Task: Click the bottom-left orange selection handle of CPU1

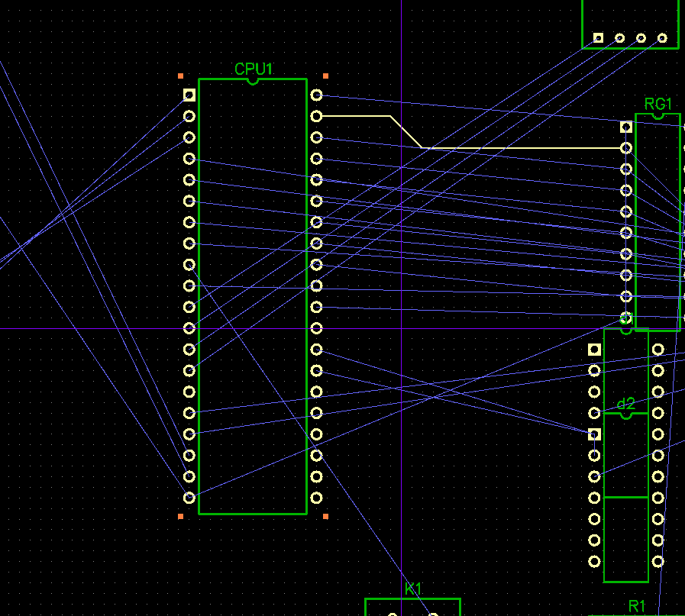Action: click(x=181, y=517)
